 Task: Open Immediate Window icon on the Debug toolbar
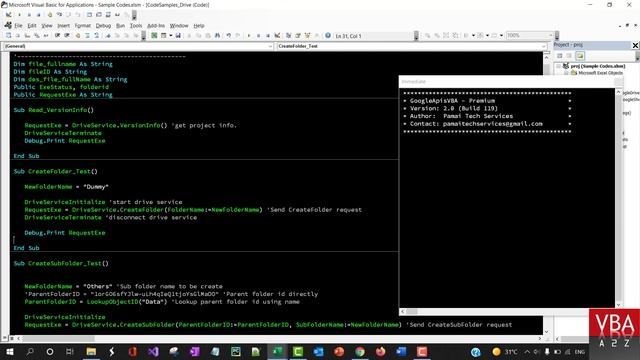coord(99,15)
